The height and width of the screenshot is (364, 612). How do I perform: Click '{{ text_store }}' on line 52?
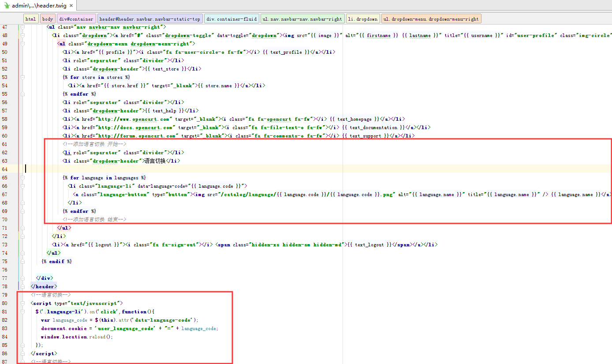[x=165, y=69]
